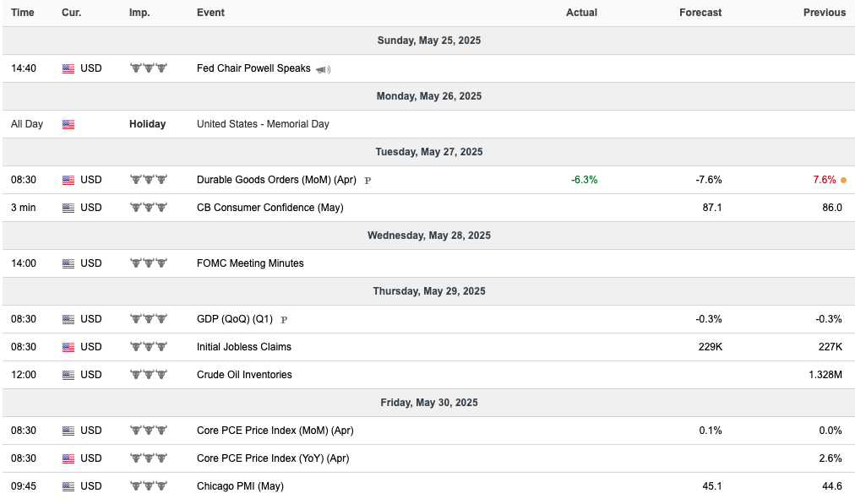Click the Imp. column header
Viewport: 855px width, 504px height.
(139, 13)
